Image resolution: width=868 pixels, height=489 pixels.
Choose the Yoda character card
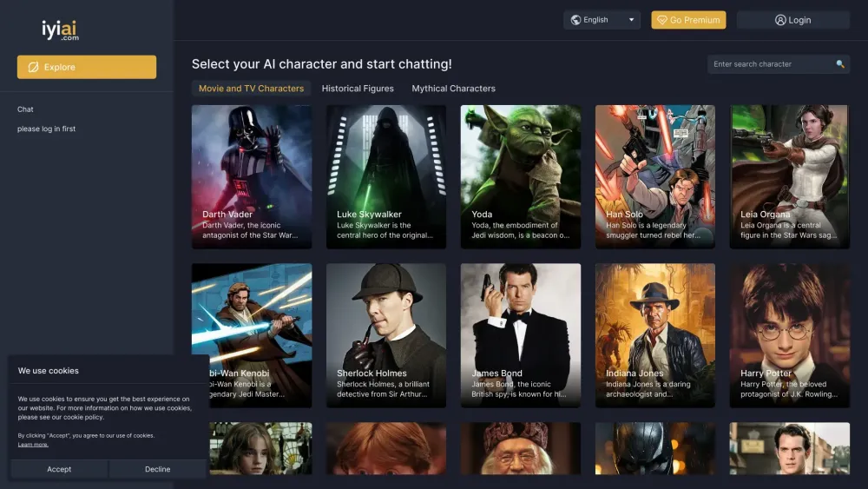pyautogui.click(x=521, y=177)
